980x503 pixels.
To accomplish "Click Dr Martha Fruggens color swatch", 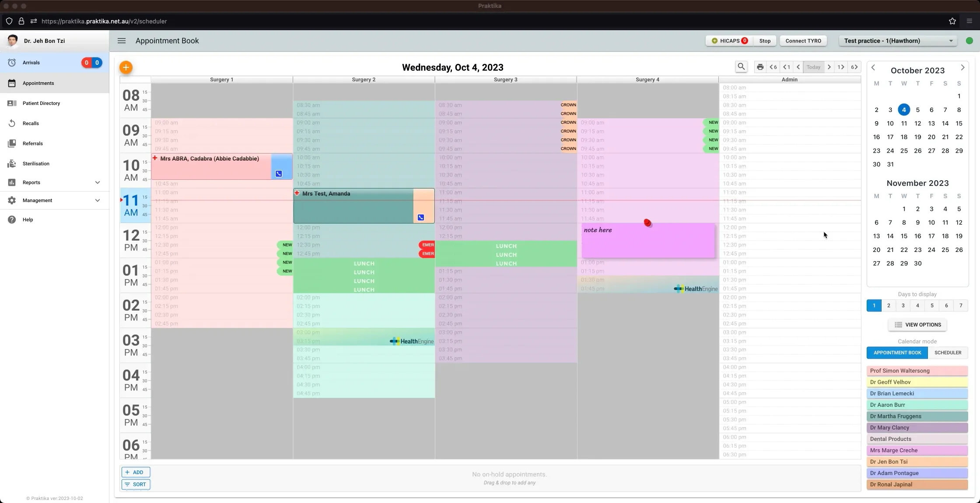I will click(917, 416).
